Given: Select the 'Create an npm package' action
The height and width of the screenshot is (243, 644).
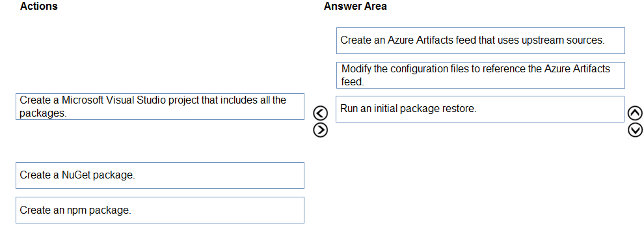Looking at the screenshot, I should tap(160, 210).
